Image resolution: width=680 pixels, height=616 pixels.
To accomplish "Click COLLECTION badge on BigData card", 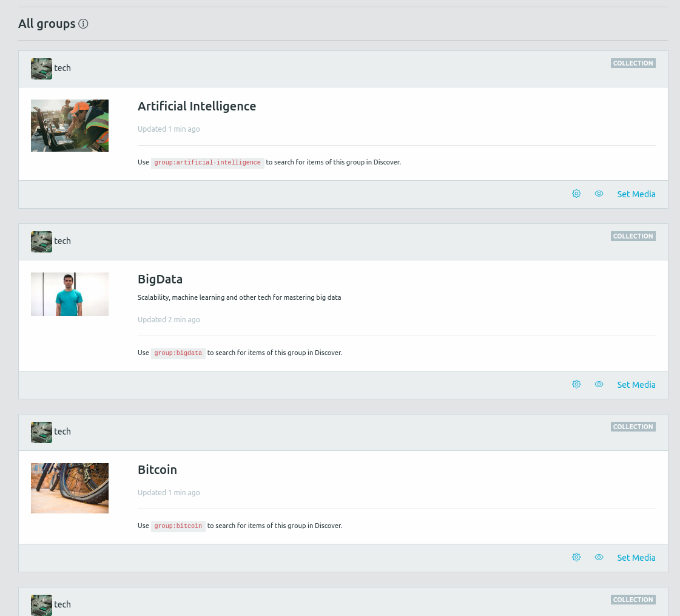I will point(633,236).
